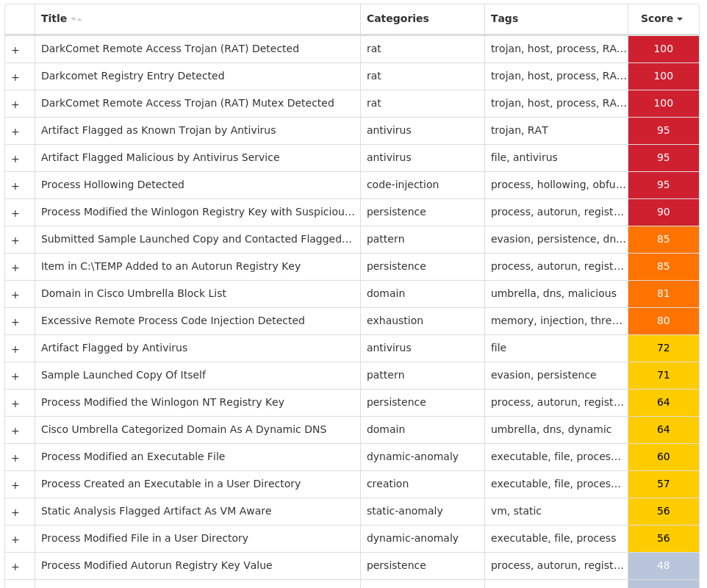
Task: Click plus icon beside Excessive Remote Process Code Injection Detected
Action: (x=15, y=322)
